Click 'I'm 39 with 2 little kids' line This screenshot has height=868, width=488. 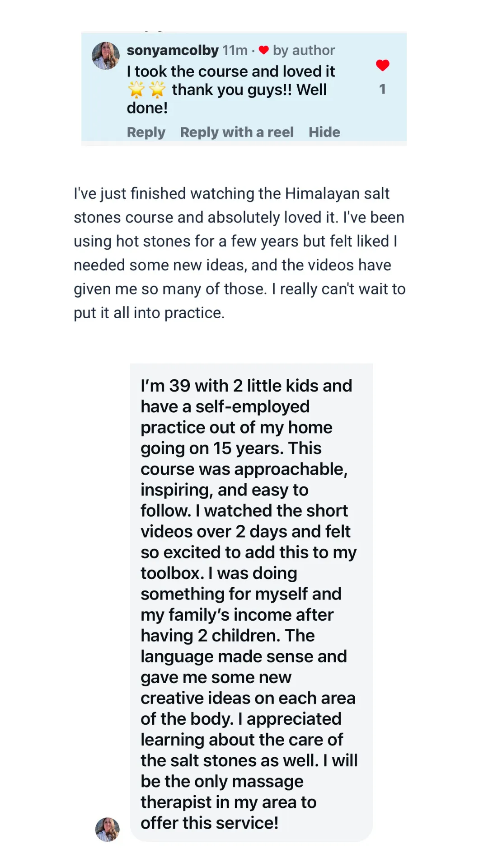coord(246,386)
